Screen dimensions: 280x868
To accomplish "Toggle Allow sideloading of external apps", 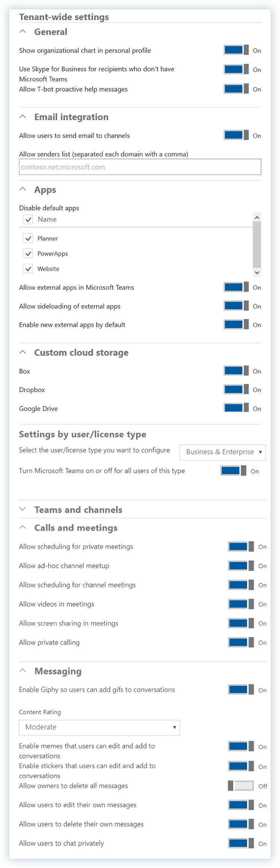I will pyautogui.click(x=236, y=306).
